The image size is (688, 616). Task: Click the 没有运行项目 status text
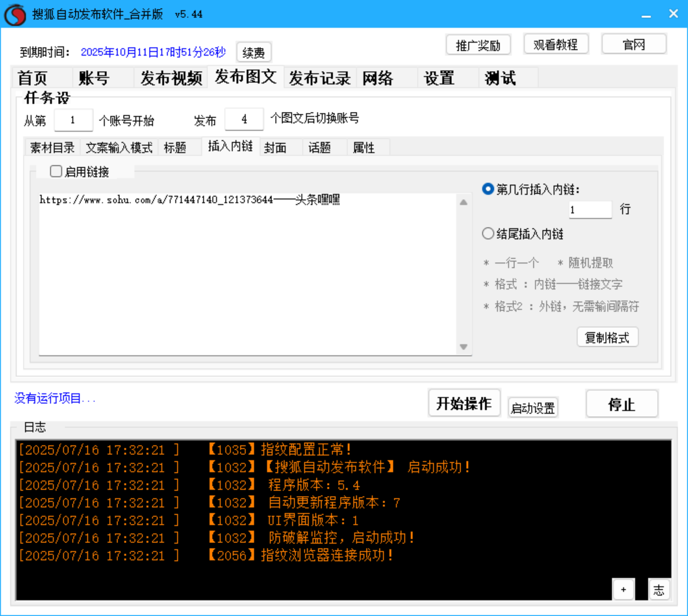click(55, 398)
